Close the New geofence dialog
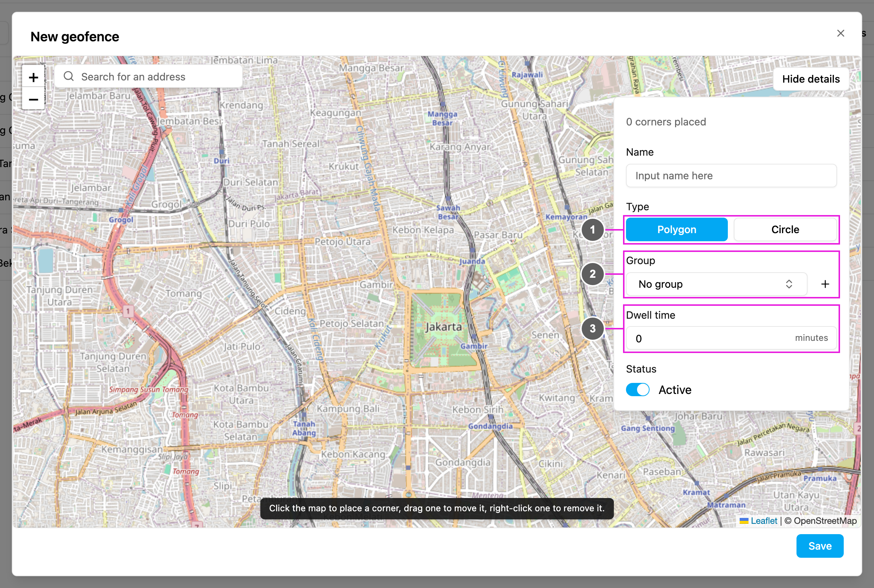 (840, 33)
